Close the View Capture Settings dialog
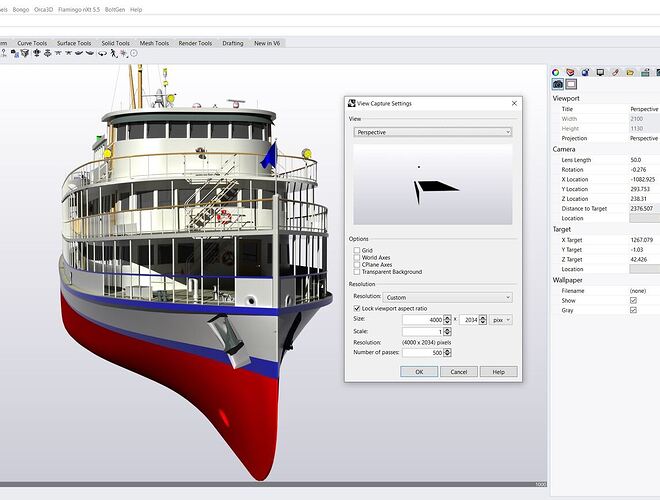 (x=514, y=103)
